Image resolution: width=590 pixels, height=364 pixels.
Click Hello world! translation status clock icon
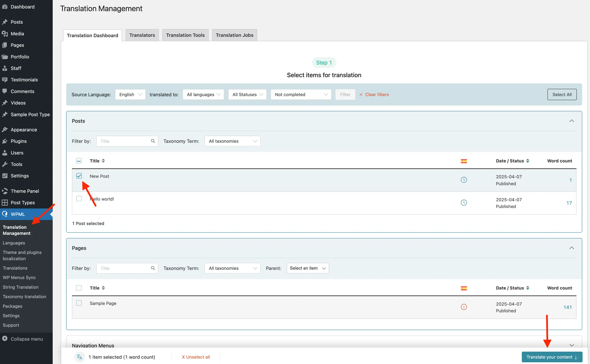(464, 202)
